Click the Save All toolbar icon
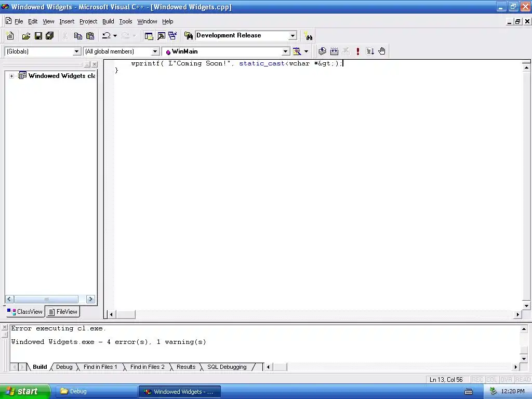This screenshot has width=532, height=399. tap(50, 36)
